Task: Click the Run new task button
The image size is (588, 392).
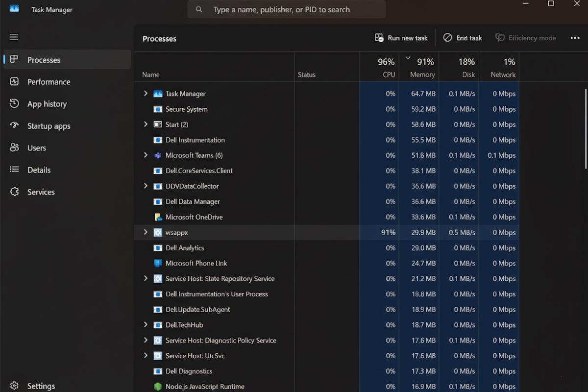Action: click(x=401, y=38)
